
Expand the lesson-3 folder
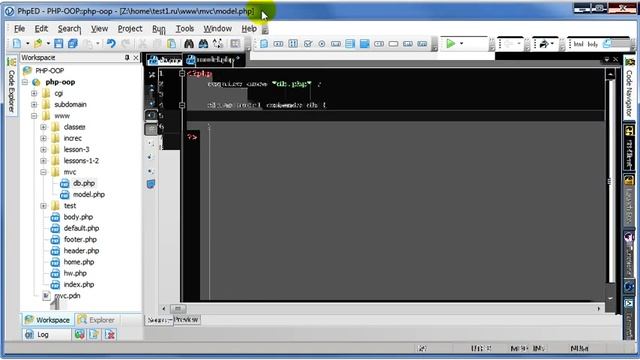(x=44, y=149)
